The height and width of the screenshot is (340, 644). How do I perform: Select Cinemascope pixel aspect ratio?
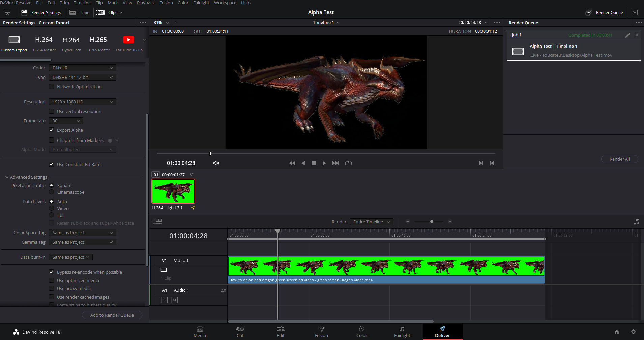52,192
